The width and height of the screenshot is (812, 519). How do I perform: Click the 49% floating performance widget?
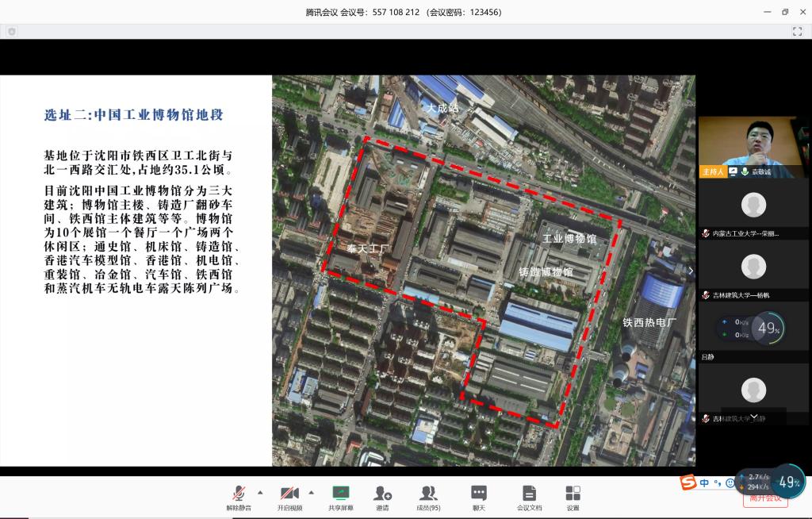(x=787, y=482)
